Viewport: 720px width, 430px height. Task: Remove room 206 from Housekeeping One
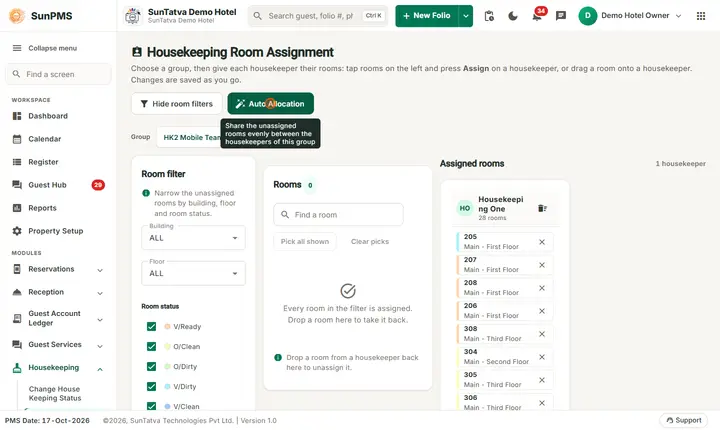tap(542, 311)
